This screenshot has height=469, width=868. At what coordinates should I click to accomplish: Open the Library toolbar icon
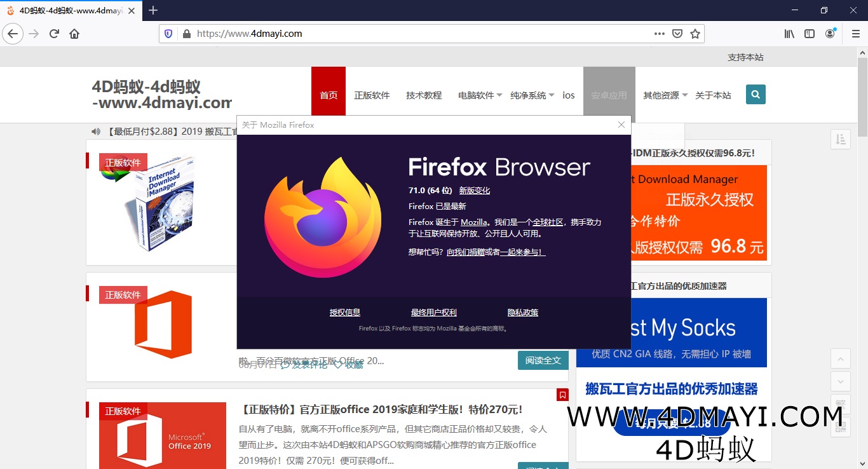point(789,34)
